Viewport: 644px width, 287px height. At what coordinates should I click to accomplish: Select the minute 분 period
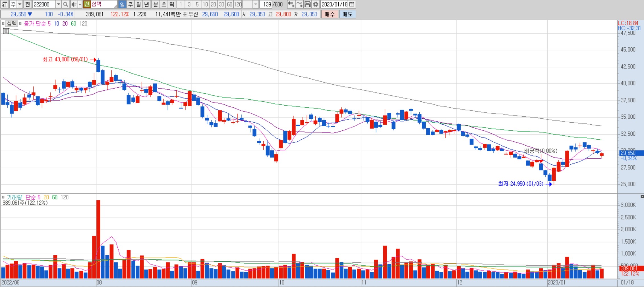(156, 4)
